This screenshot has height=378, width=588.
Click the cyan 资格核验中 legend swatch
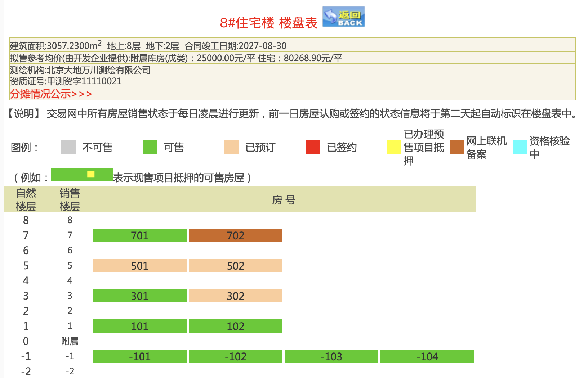[520, 147]
